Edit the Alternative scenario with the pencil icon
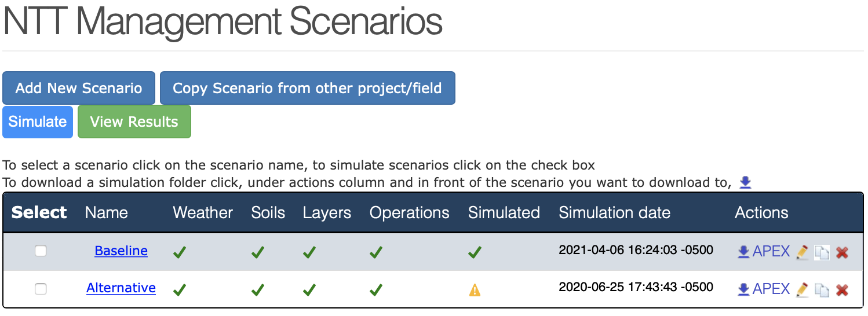 click(802, 289)
